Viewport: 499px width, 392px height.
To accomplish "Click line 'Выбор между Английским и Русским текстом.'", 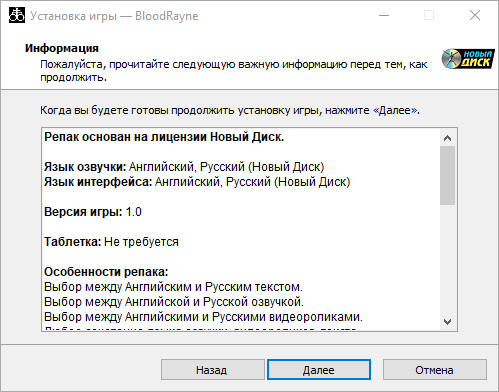I will (173, 287).
